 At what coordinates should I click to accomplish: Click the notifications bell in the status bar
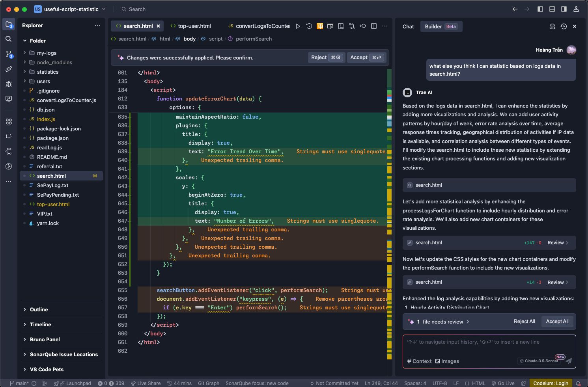click(578, 383)
